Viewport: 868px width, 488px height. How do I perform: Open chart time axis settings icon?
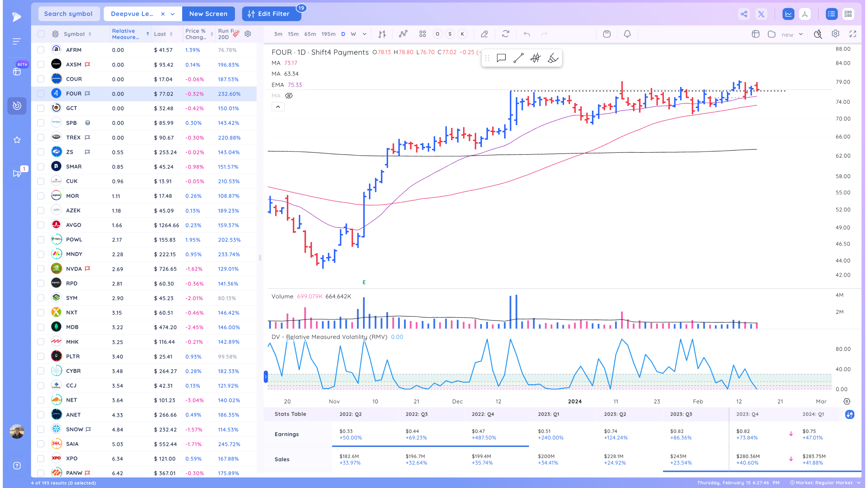[846, 401]
